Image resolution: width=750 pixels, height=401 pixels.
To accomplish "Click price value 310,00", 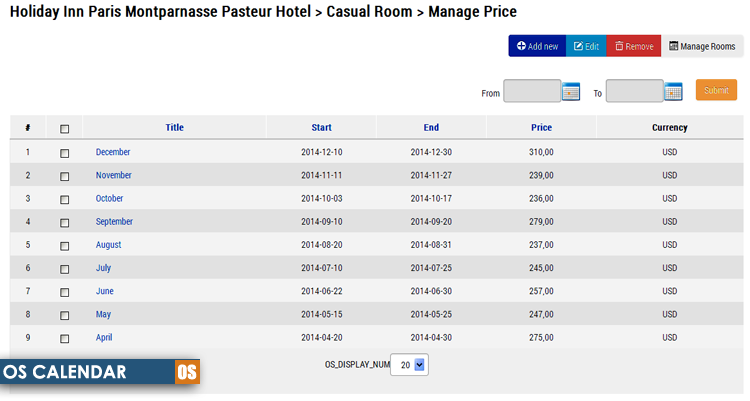I will click(x=541, y=152).
